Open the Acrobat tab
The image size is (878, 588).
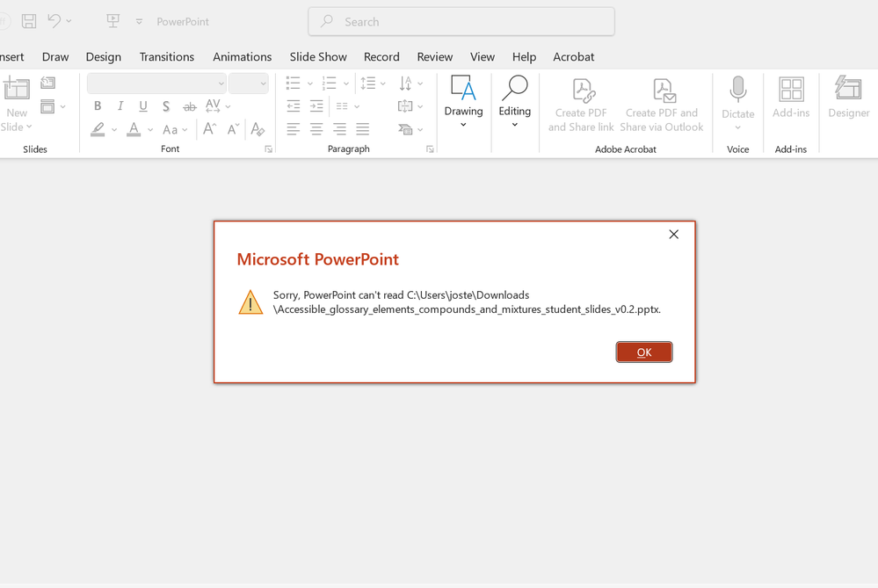[574, 56]
